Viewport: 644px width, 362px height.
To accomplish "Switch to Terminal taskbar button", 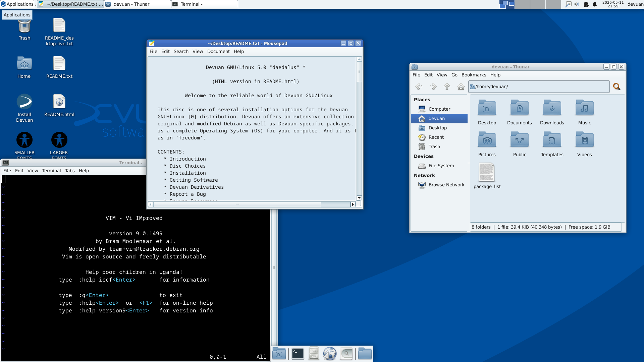I will 205,4.
